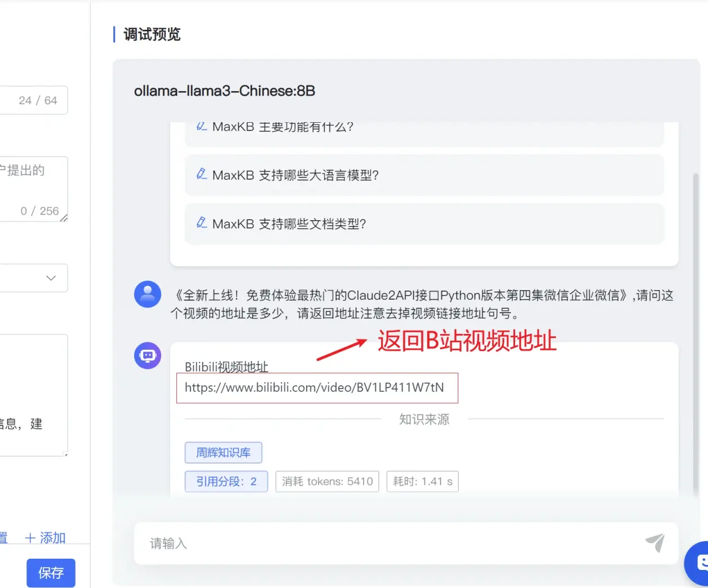Click the 知识来源 divider label
Viewport: 708px width, 588px height.
point(424,419)
